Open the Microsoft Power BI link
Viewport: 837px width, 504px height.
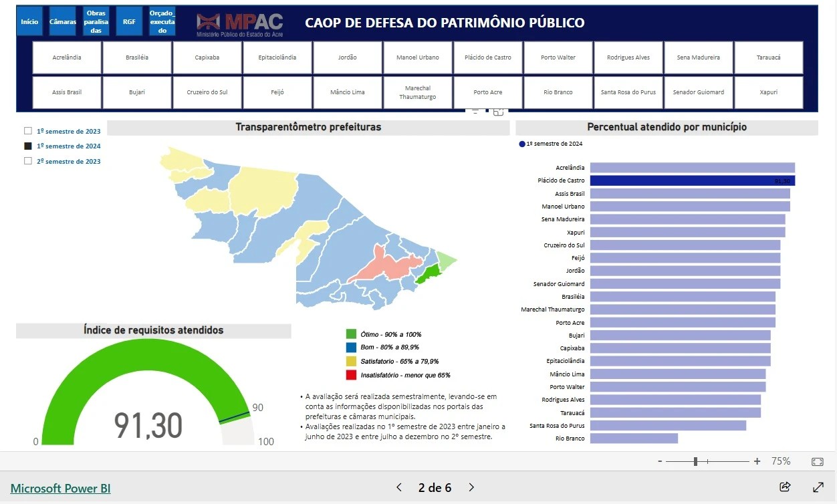click(x=60, y=488)
